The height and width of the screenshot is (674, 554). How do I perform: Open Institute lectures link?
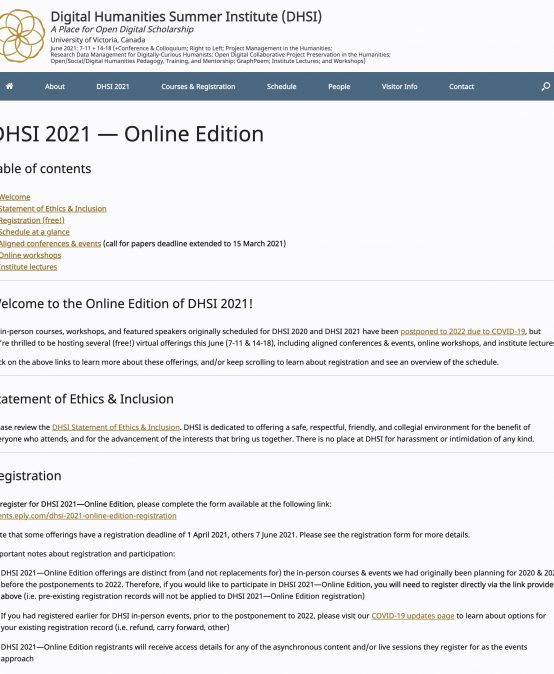(x=28, y=267)
